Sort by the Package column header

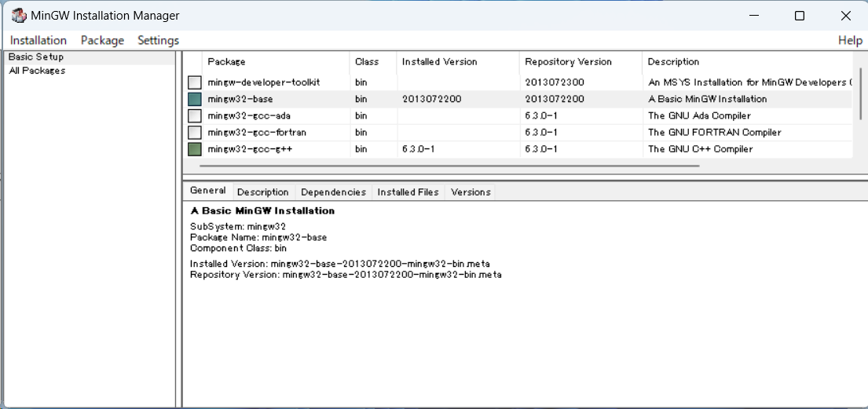tap(277, 62)
